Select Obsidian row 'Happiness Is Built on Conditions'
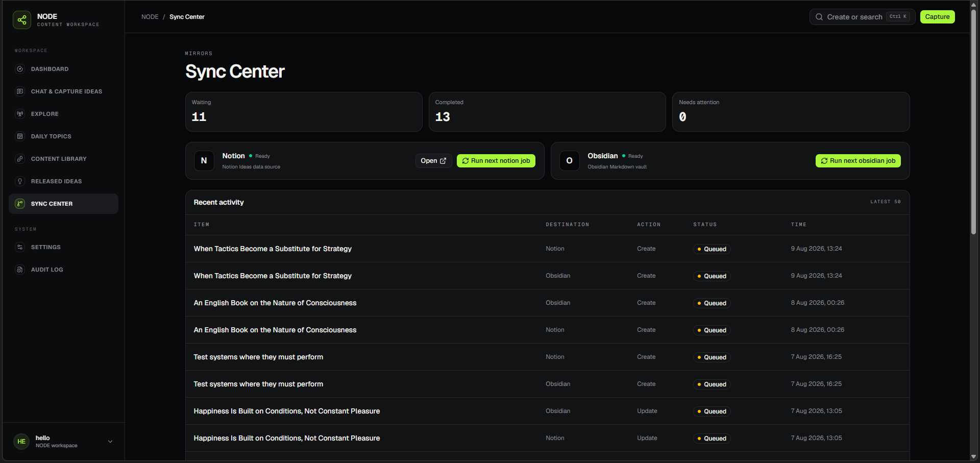 point(547,411)
